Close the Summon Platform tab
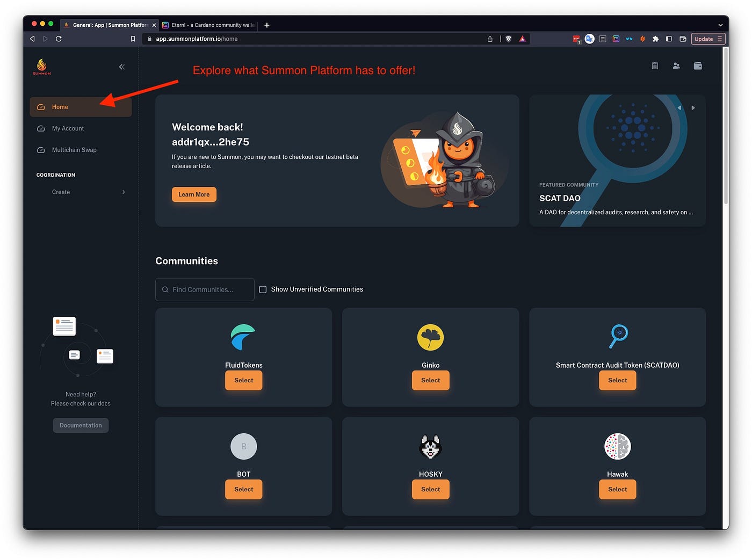 (x=154, y=25)
